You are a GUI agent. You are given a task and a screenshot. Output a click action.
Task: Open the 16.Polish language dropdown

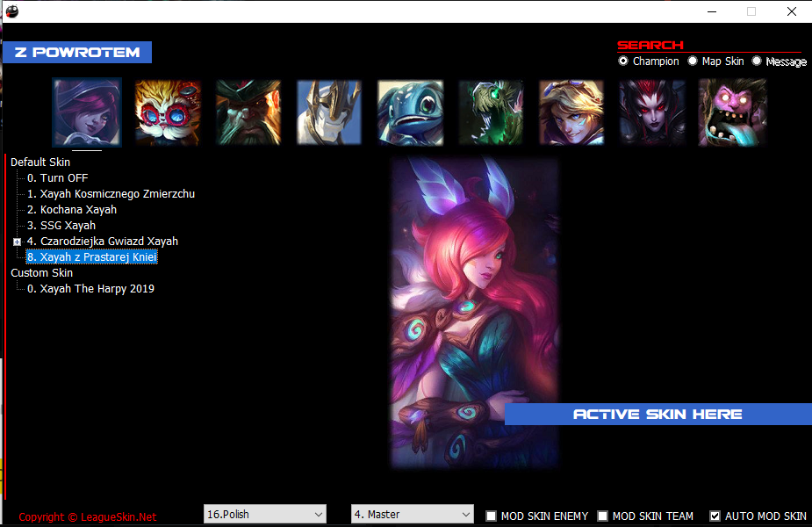pyautogui.click(x=264, y=514)
